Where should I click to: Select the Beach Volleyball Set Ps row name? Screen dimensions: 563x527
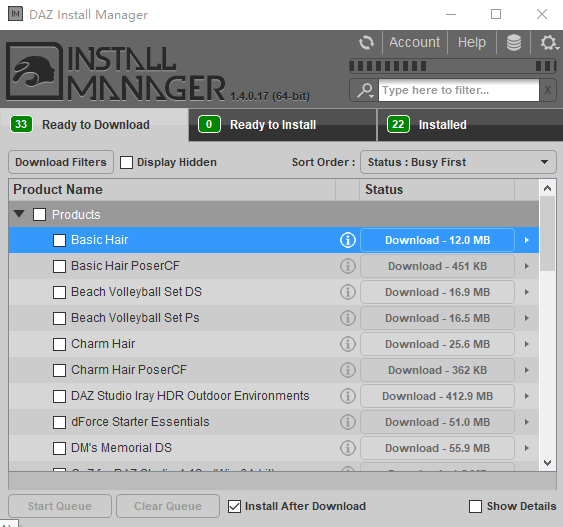click(x=135, y=318)
